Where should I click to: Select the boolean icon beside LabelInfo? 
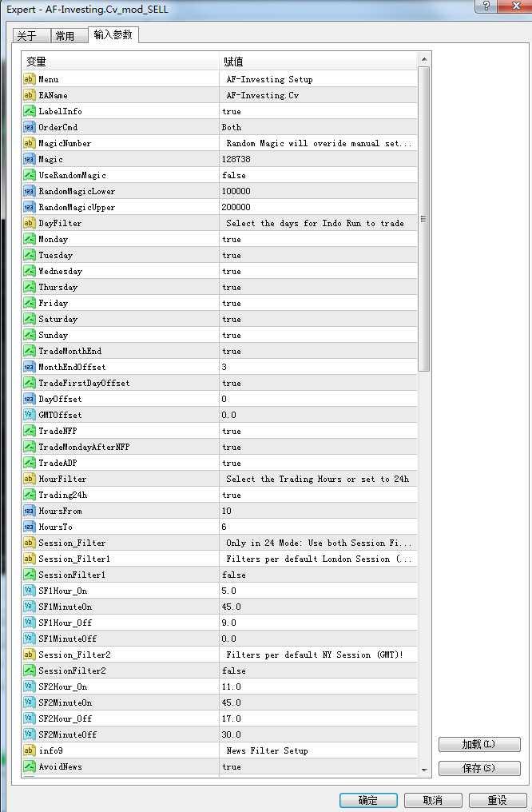pos(29,111)
